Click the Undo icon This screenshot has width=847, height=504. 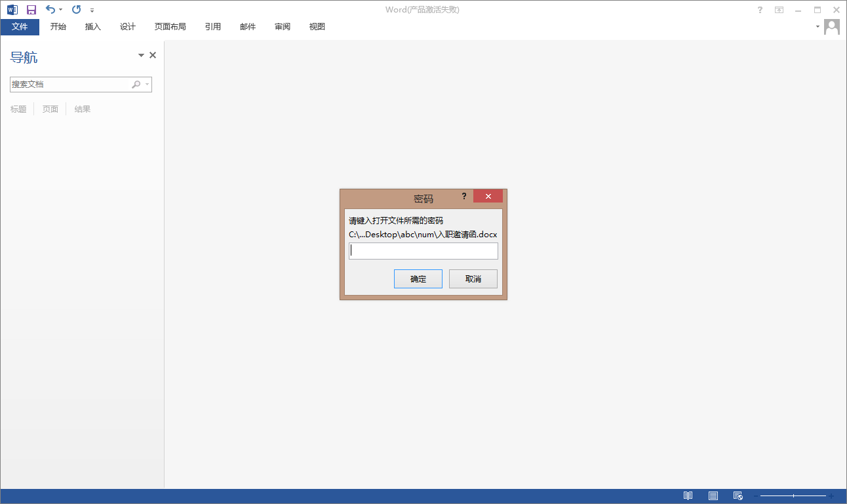click(x=49, y=9)
